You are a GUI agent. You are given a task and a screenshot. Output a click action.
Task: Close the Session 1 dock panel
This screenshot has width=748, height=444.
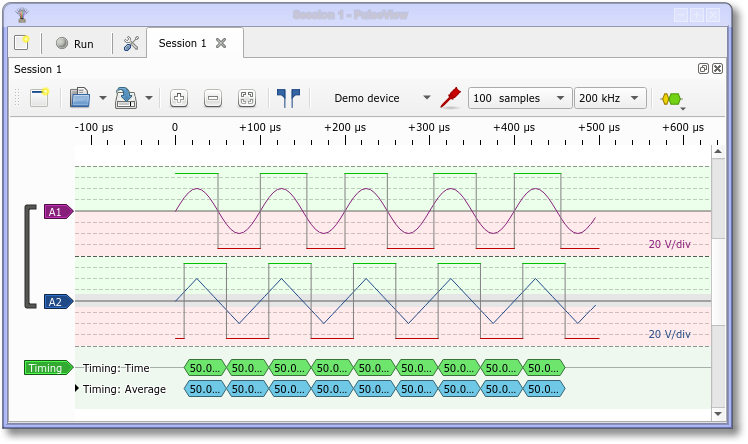717,69
